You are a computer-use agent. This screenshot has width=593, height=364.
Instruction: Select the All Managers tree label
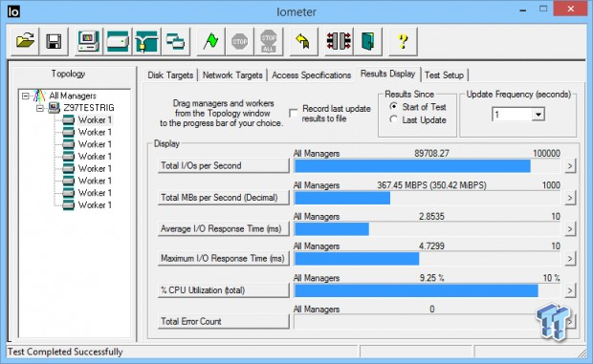tap(73, 96)
